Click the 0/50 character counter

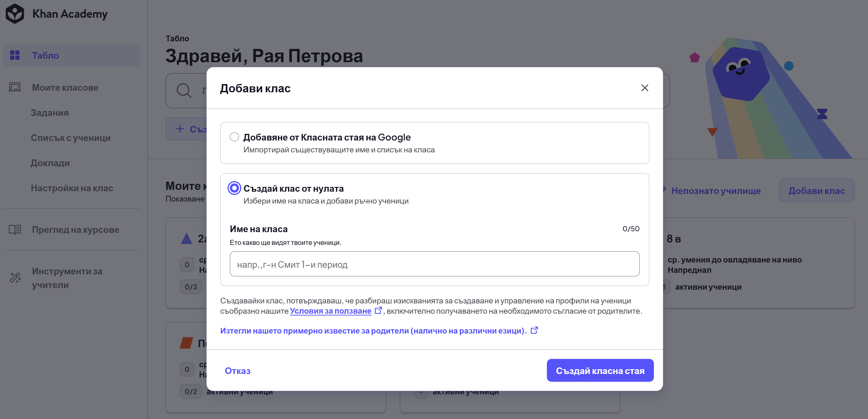[x=631, y=229]
